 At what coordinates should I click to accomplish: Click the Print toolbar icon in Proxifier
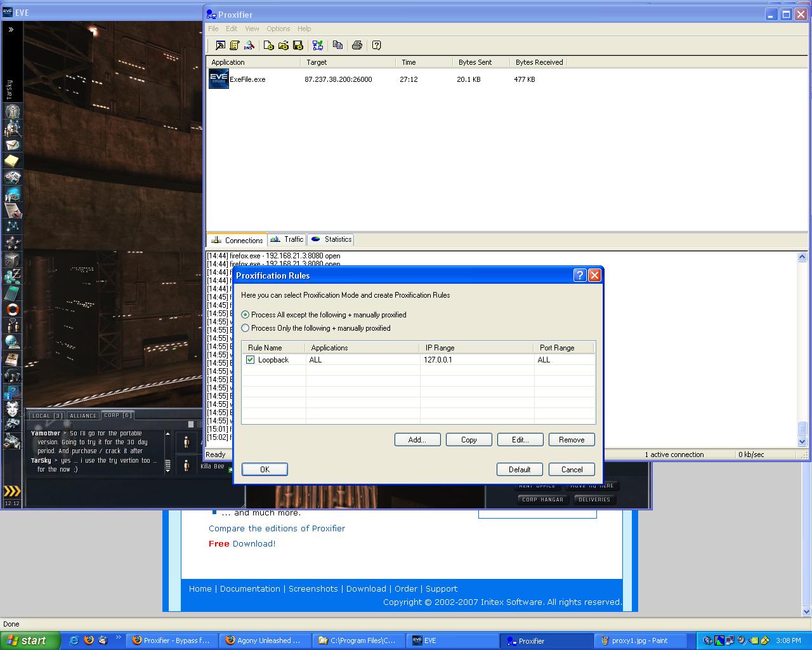pos(357,45)
